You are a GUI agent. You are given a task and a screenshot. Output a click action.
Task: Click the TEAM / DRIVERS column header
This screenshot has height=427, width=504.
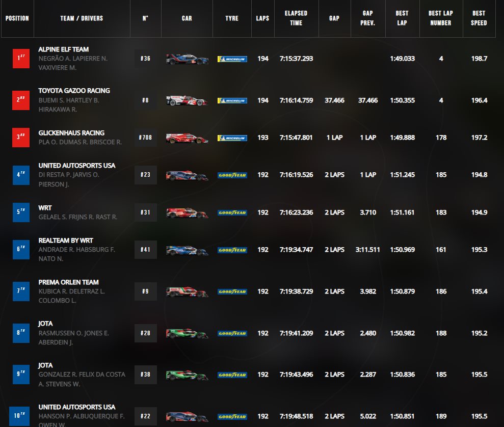tap(82, 18)
